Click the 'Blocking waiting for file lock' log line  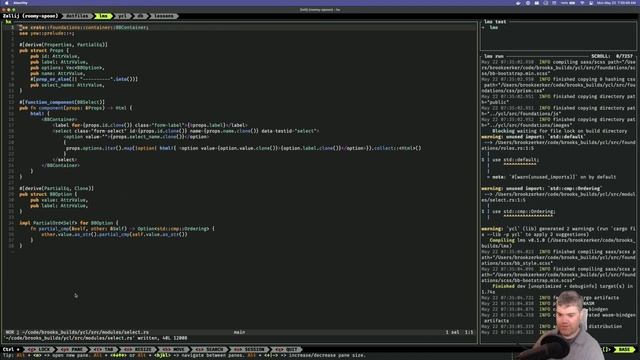(560, 131)
